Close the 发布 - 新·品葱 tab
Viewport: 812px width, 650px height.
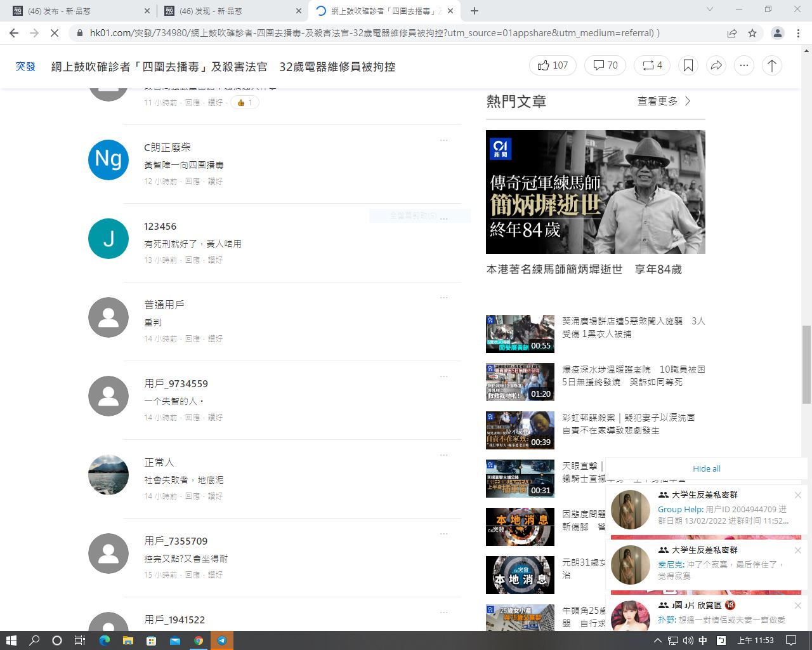[147, 11]
